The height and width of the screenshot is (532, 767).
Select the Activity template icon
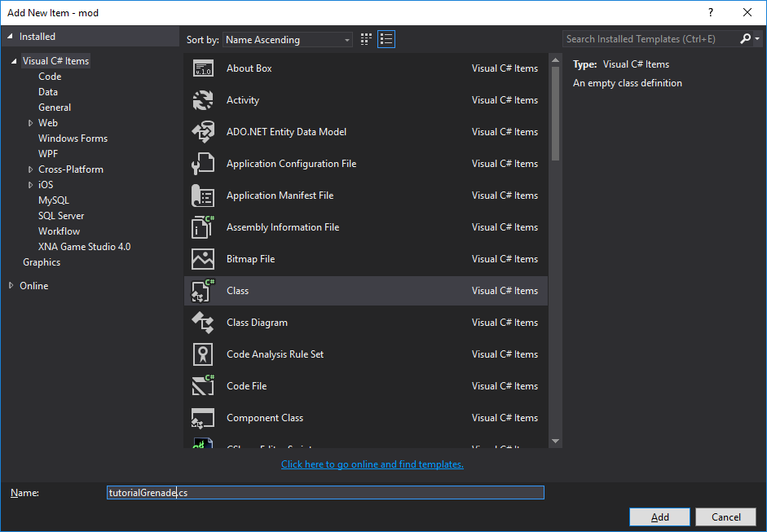click(203, 100)
